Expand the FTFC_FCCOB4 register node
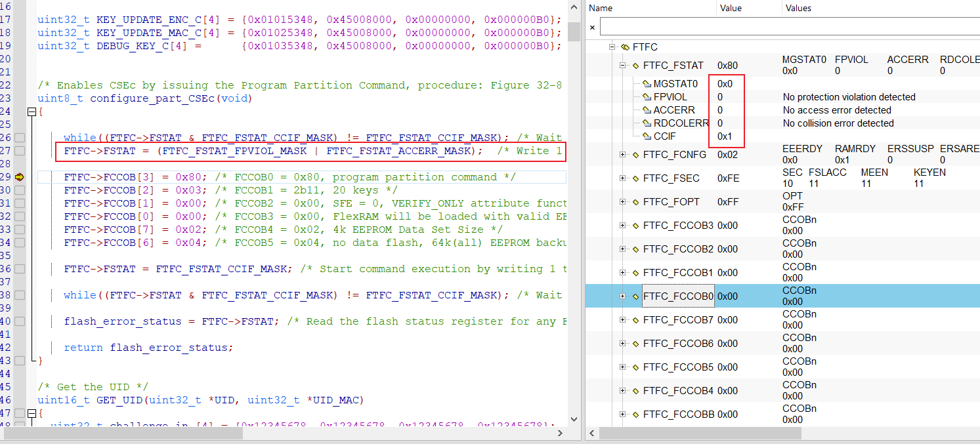 click(623, 391)
